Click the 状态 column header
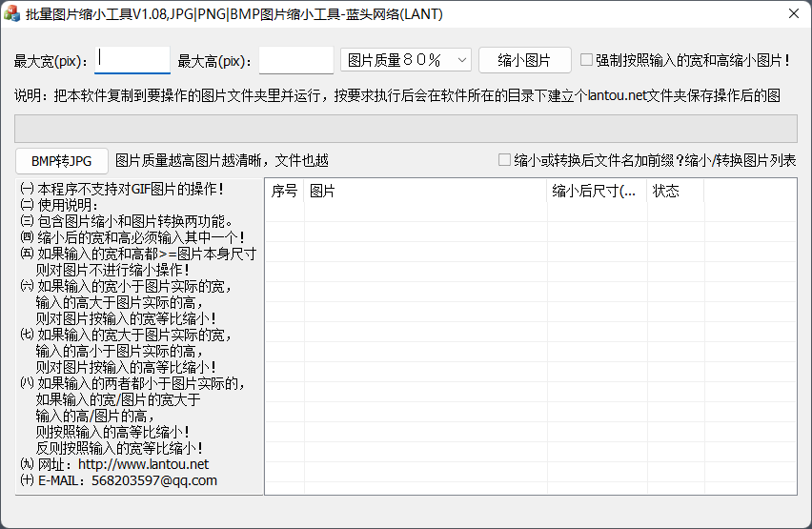This screenshot has width=812, height=529. pos(676,192)
